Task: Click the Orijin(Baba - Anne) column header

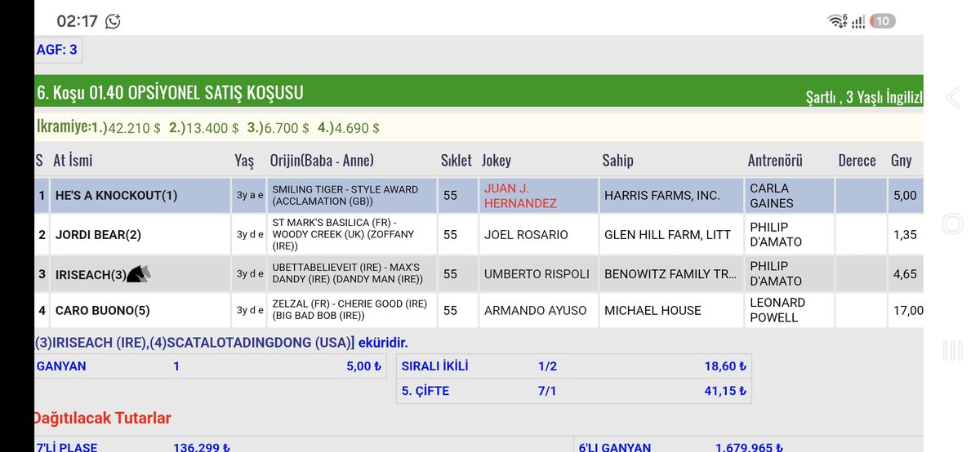Action: 322,161
